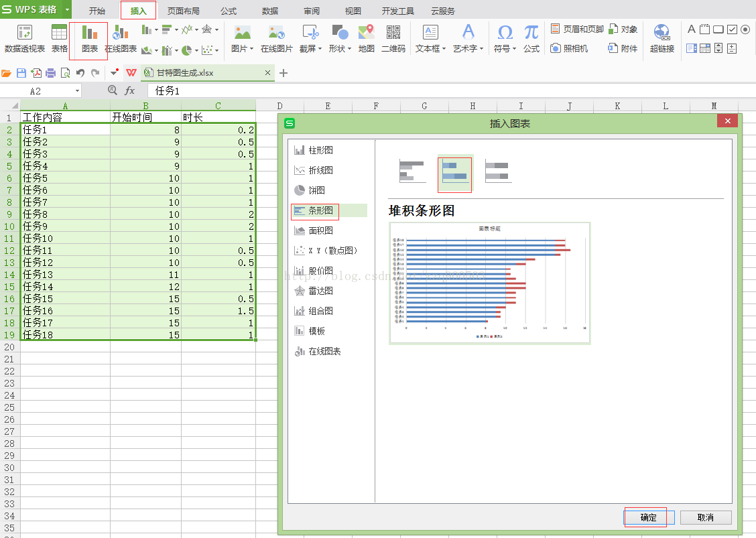
Task: Click the radio button form control icon
Action: point(745,29)
